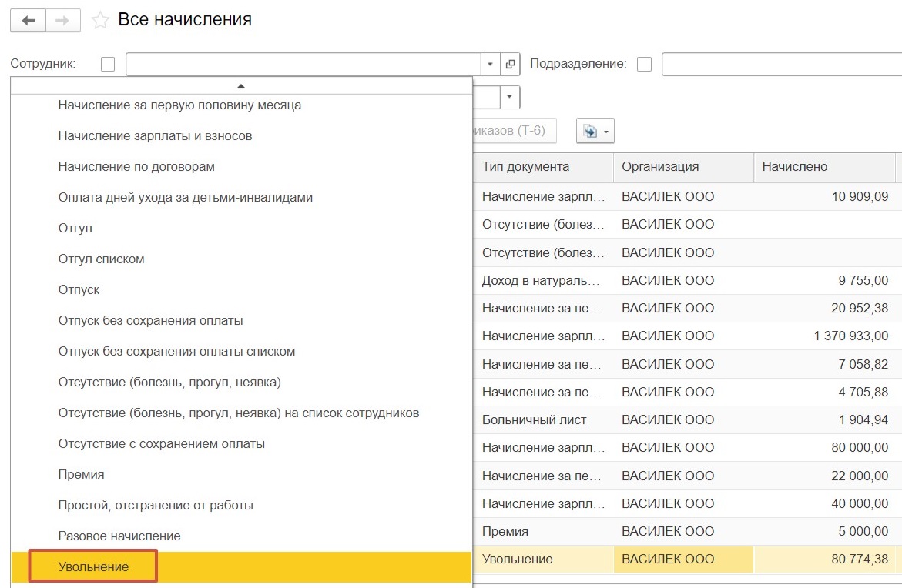
Task: Sort by the Начислено column header
Action: tap(824, 167)
